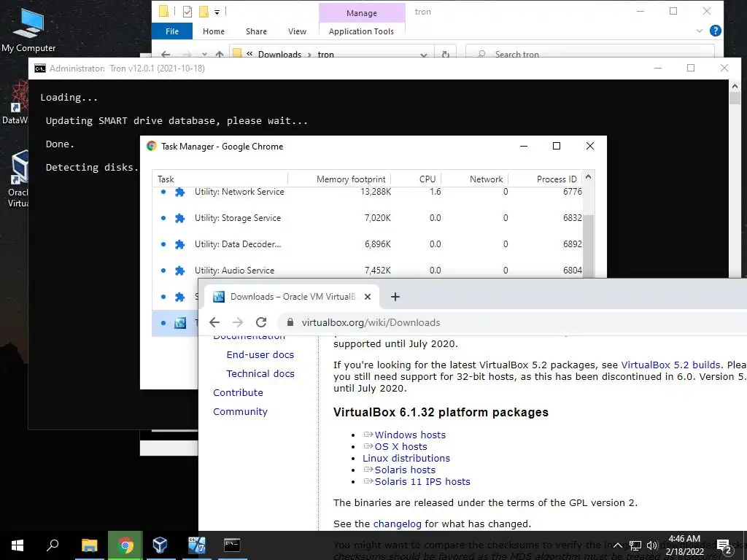The width and height of the screenshot is (747, 560).
Task: Open the My Computer desktop icon
Action: point(28,29)
